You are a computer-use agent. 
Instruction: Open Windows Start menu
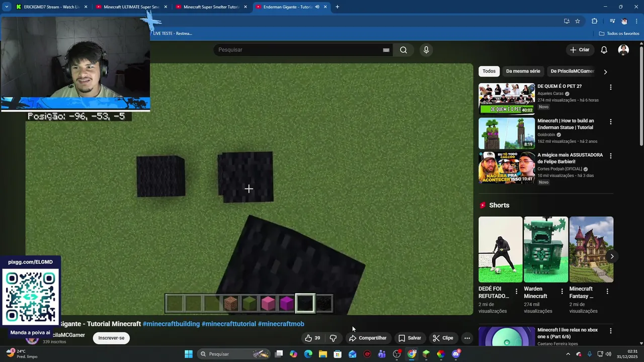(189, 354)
